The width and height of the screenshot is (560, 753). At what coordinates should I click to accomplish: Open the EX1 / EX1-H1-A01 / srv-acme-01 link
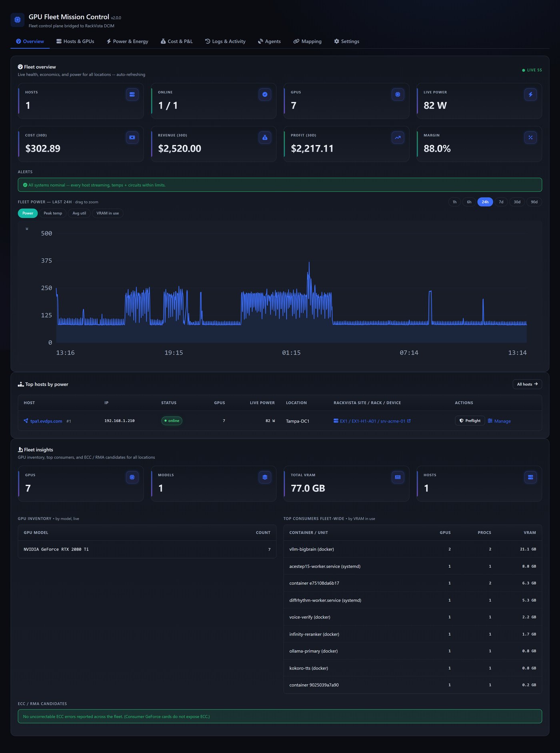tap(372, 421)
